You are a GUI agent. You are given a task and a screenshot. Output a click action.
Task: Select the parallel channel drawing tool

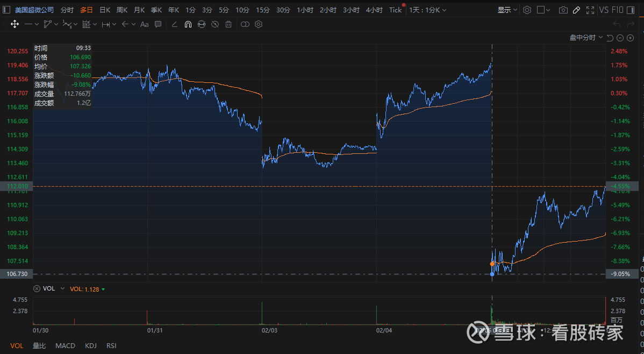tap(48, 24)
